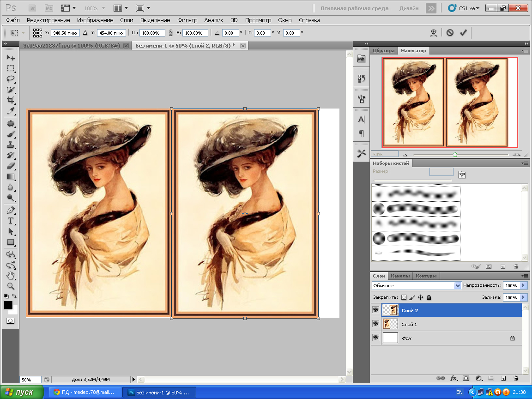Select the Lasso tool

(11, 79)
